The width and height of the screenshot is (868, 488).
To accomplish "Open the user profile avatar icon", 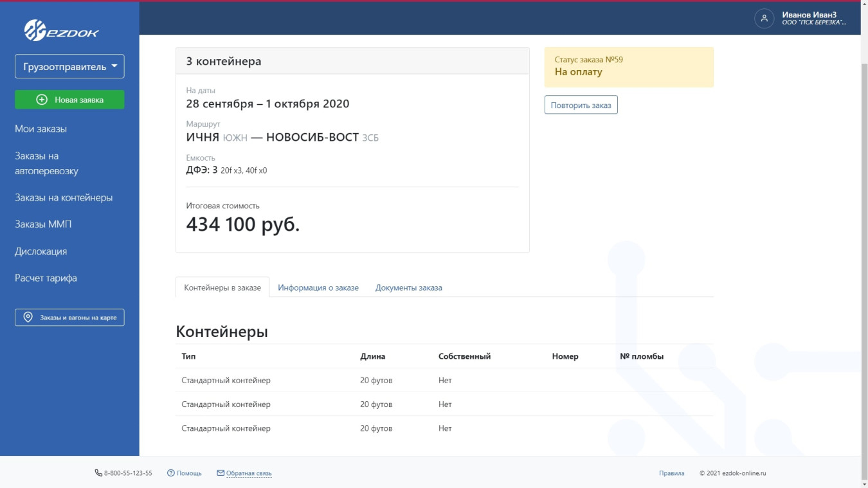I will [764, 19].
